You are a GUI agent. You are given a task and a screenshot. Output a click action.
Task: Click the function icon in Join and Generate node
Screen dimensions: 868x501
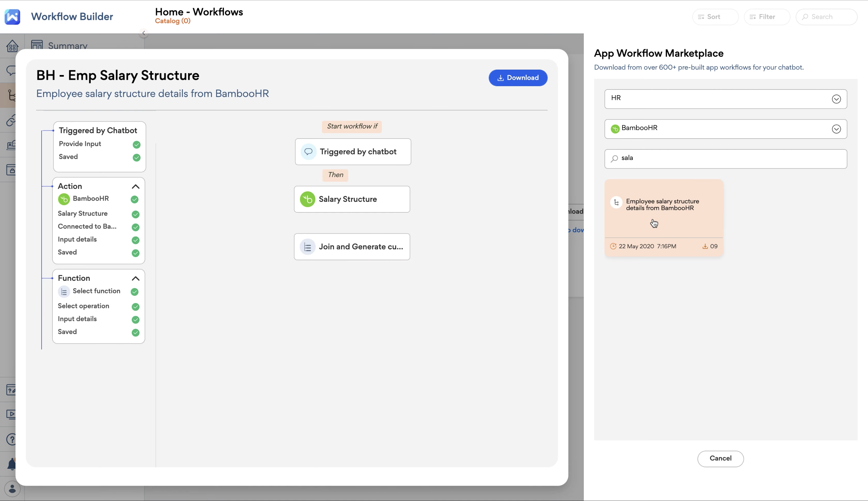tap(307, 247)
